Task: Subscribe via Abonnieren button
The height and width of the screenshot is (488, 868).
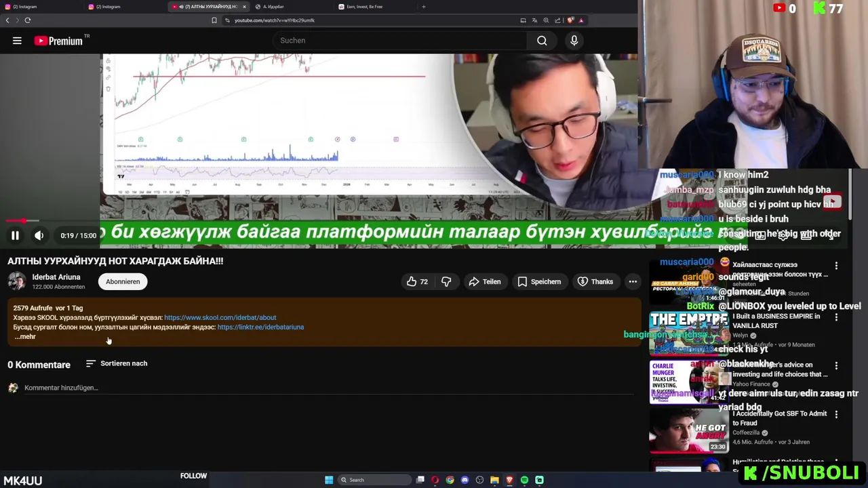Action: point(123,282)
